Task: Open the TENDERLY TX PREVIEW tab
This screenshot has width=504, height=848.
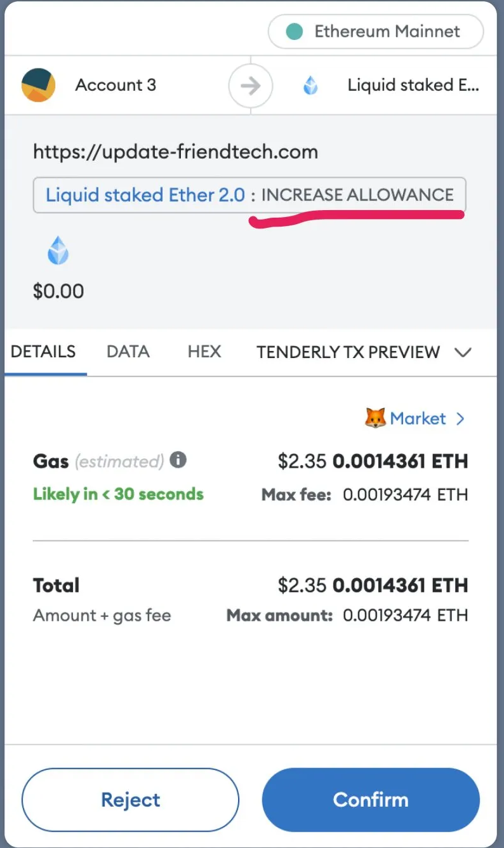Action: tap(348, 352)
